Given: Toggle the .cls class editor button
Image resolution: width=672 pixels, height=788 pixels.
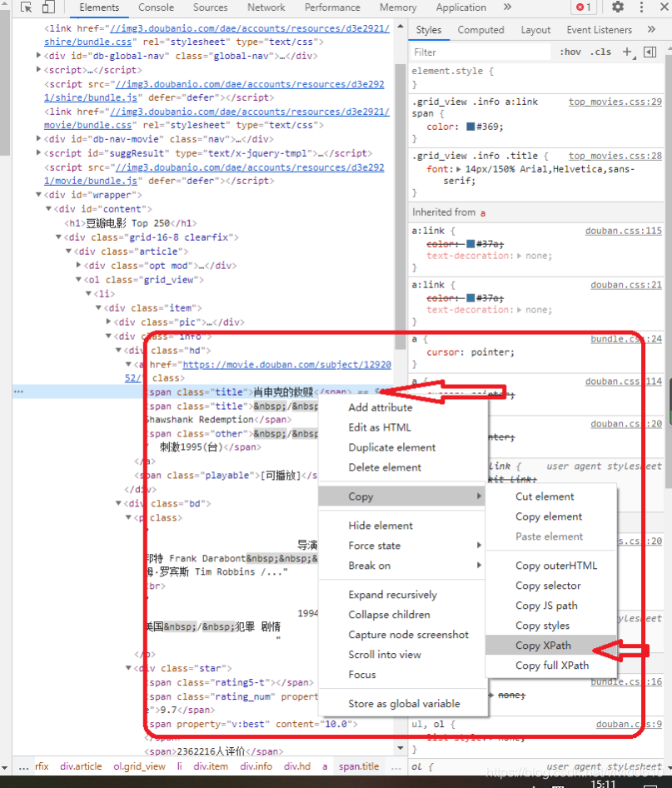Looking at the screenshot, I should point(600,52).
